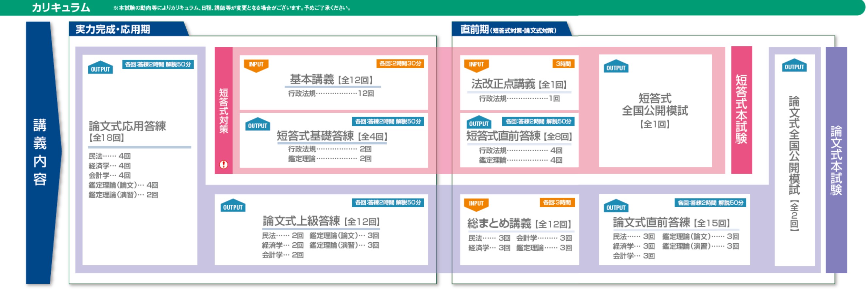Click the OUTPUT icon beside 短答式基礎答練
This screenshot has height=289, width=868.
[x=258, y=124]
